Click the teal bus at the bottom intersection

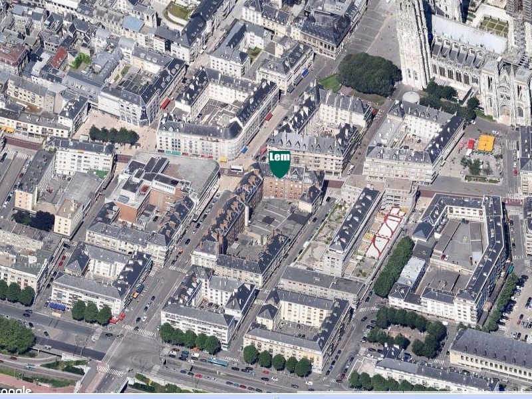(217, 362)
